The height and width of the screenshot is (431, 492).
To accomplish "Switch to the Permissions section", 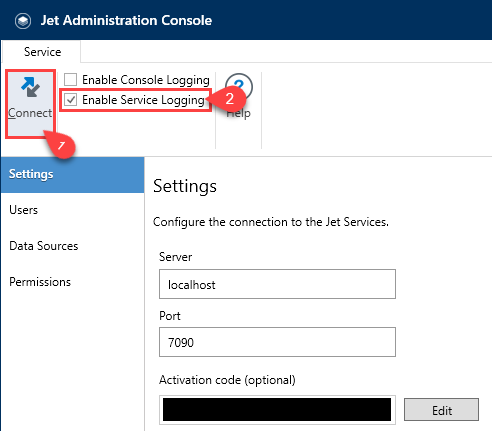I will click(x=40, y=282).
